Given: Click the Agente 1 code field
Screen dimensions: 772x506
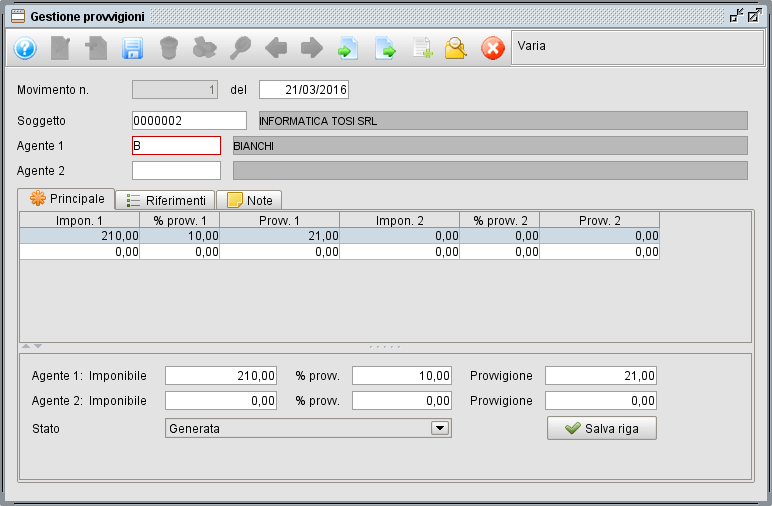Looking at the screenshot, I should [176, 146].
